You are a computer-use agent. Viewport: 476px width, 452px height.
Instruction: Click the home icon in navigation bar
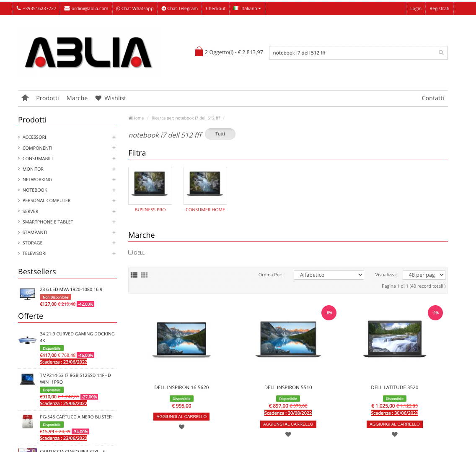click(25, 98)
